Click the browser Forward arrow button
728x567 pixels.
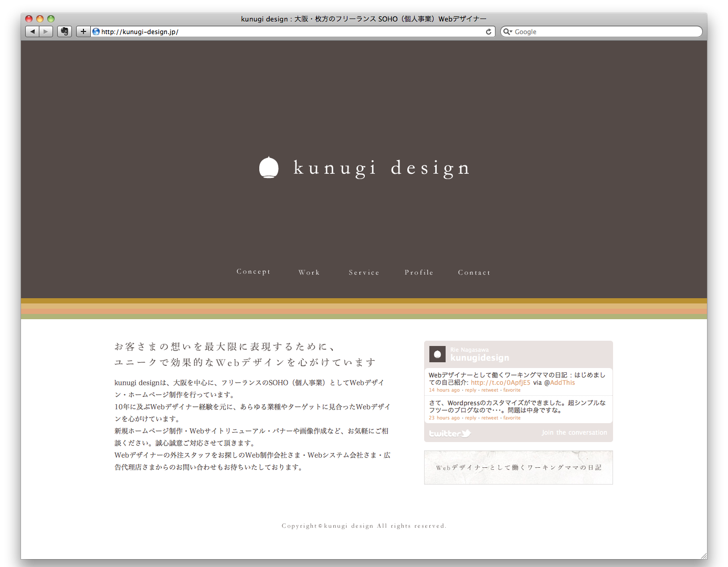click(x=46, y=31)
